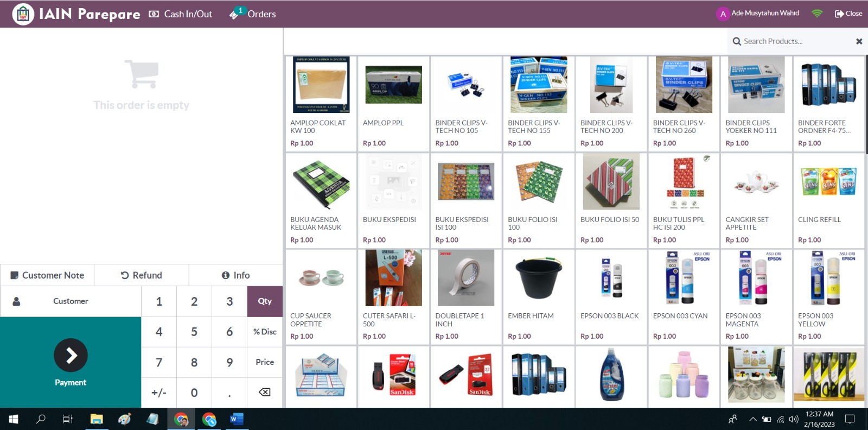Switch numpad to % Disc mode
The height and width of the screenshot is (430, 868).
click(x=265, y=332)
